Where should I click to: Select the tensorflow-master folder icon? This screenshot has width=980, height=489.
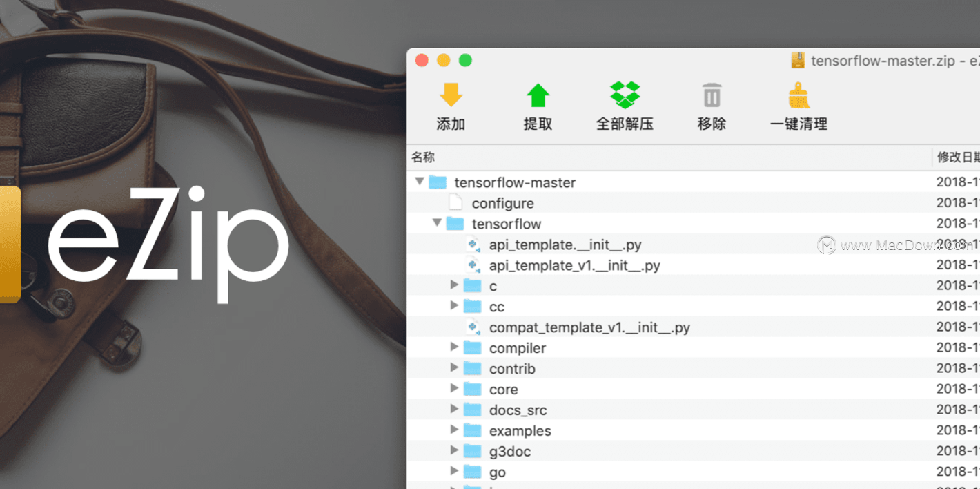[x=438, y=182]
